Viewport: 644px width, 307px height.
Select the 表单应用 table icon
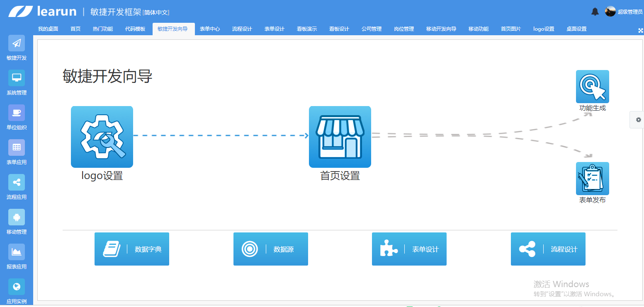[x=17, y=147]
